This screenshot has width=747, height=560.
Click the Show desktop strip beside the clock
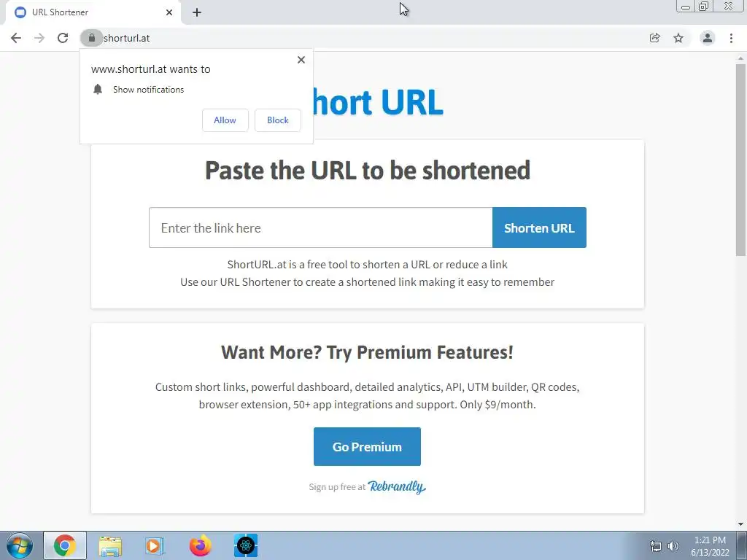(741, 545)
